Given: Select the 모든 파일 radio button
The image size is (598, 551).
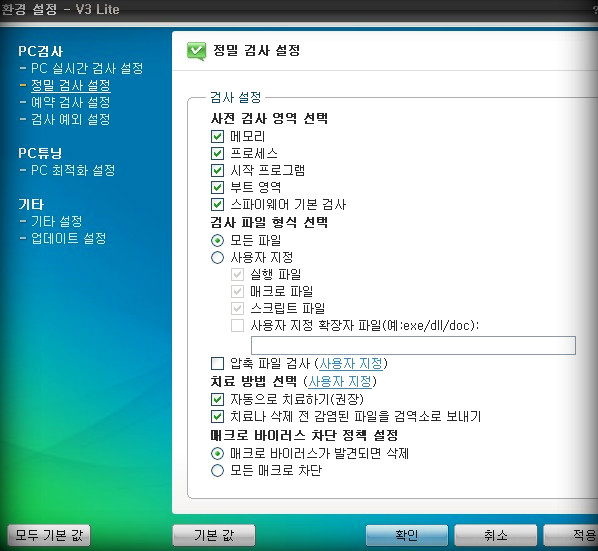Looking at the screenshot, I should coord(217,241).
